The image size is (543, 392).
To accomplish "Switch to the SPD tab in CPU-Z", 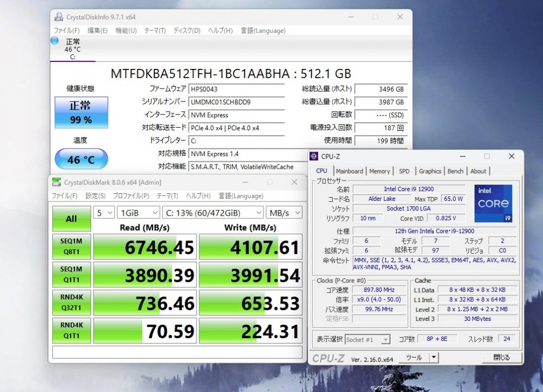I will pos(404,171).
